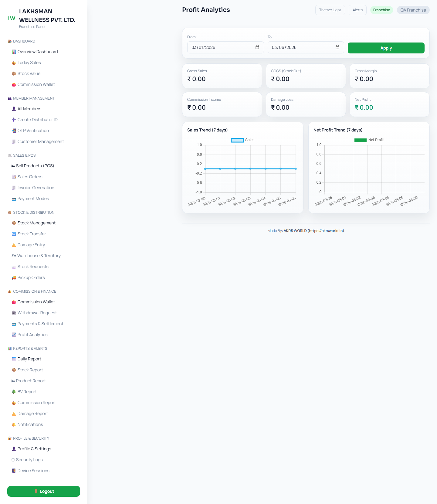Image resolution: width=437 pixels, height=504 pixels.
Task: Click the Notifications bell icon
Action: click(x=14, y=425)
